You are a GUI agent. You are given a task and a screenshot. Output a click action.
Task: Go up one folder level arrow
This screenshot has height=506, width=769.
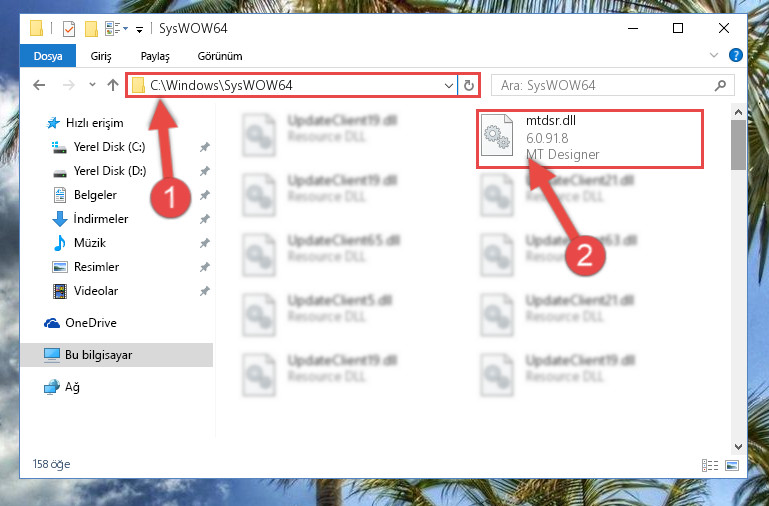click(x=113, y=85)
